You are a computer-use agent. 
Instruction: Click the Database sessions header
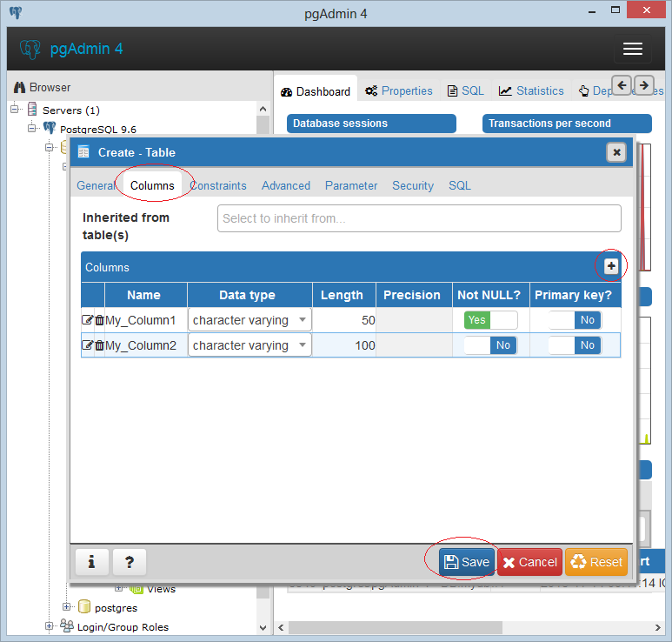[371, 124]
